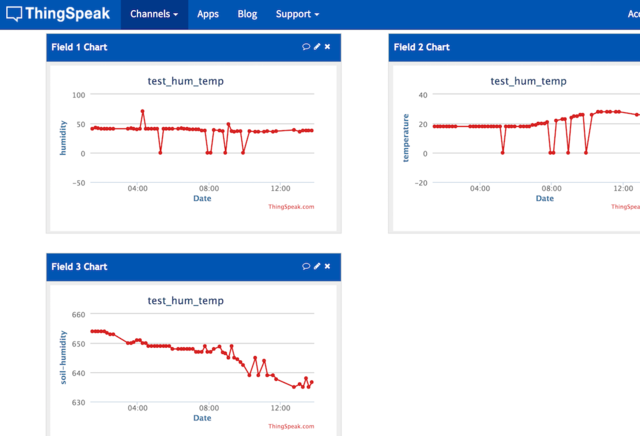The image size is (640, 436).
Task: Close the Field 3 Chart panel
Action: click(x=327, y=266)
